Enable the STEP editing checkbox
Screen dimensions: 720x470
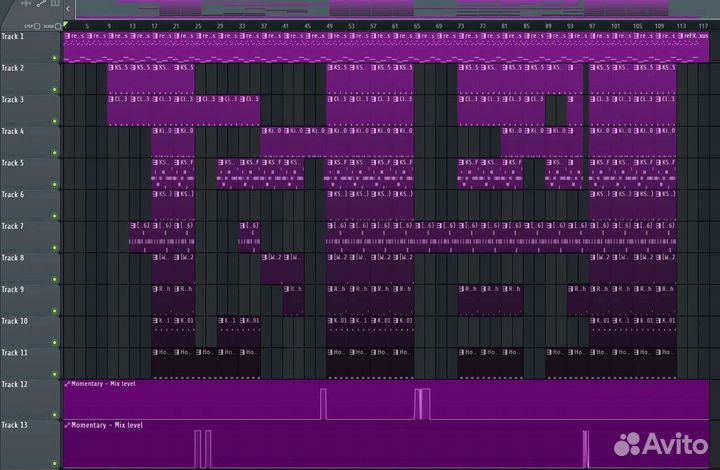point(36,25)
